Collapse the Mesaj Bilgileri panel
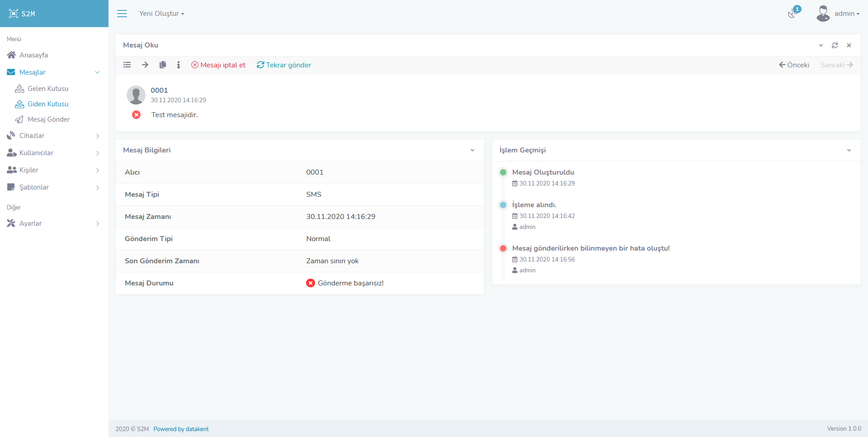 point(472,150)
